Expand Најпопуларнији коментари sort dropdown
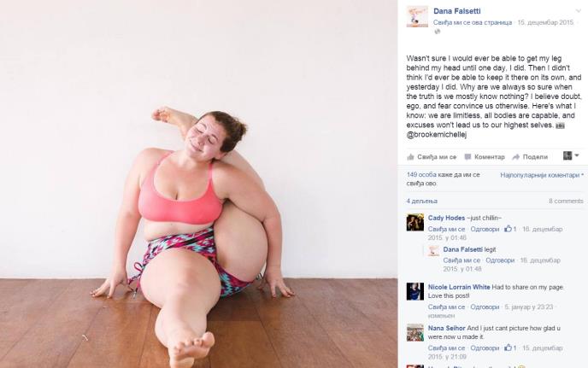 tap(542, 175)
